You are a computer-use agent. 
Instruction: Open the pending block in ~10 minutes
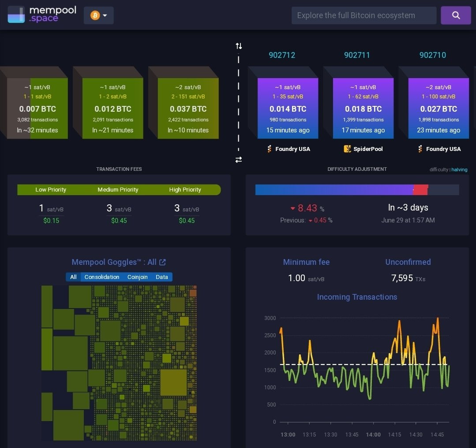[x=188, y=109]
